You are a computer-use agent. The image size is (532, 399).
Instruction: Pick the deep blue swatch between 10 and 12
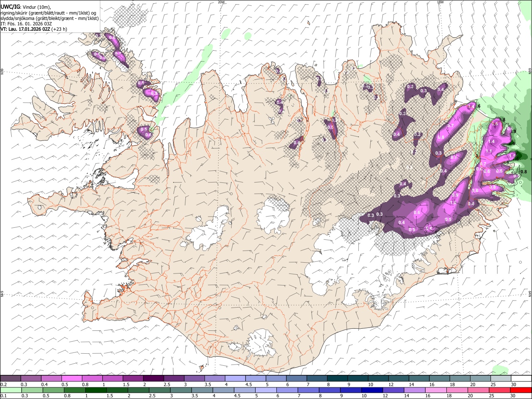[372, 390]
